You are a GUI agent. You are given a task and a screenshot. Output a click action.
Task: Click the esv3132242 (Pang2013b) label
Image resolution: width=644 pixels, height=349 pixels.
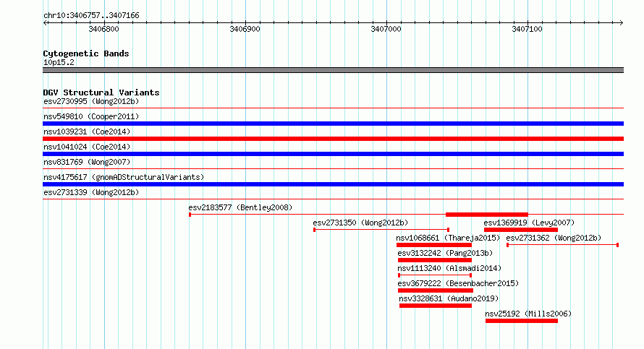(x=445, y=253)
